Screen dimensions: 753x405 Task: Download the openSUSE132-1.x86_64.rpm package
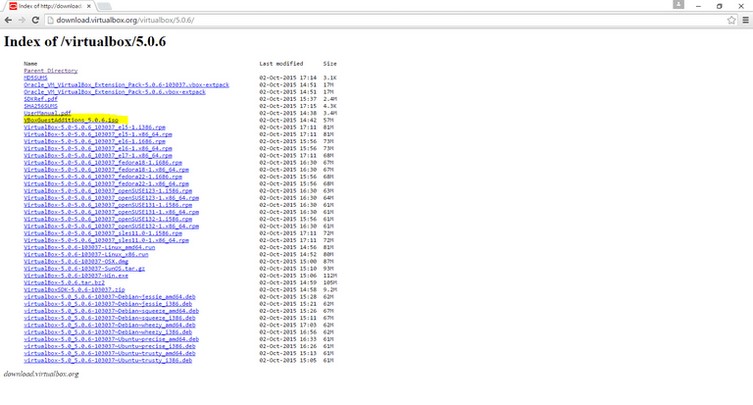click(111, 226)
